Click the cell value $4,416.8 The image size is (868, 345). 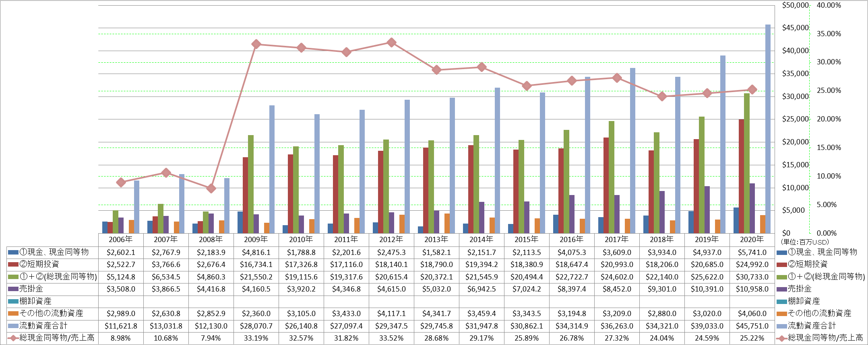pos(211,289)
